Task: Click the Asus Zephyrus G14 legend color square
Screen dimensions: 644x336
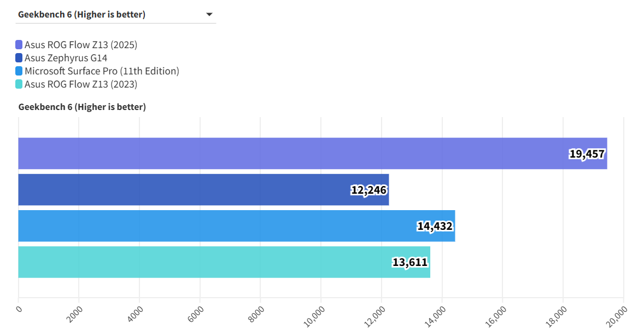Action: coord(19,58)
